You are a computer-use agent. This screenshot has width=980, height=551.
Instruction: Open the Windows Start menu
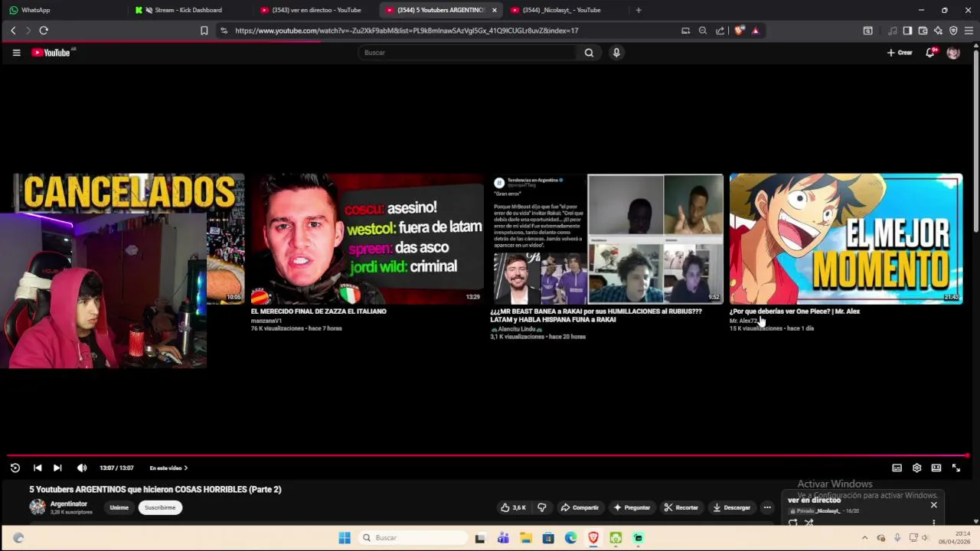tap(345, 538)
